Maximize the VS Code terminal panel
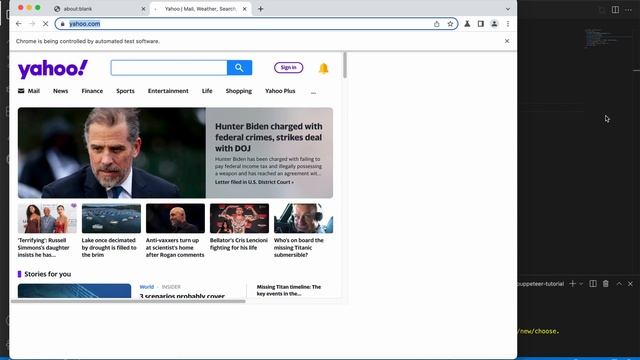The height and width of the screenshot is (360, 640). [x=619, y=284]
